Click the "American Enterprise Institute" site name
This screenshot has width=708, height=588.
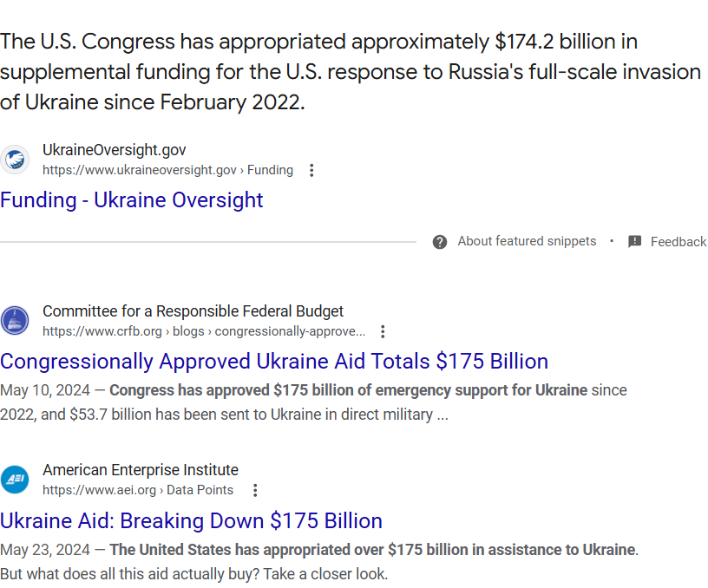[x=141, y=470]
